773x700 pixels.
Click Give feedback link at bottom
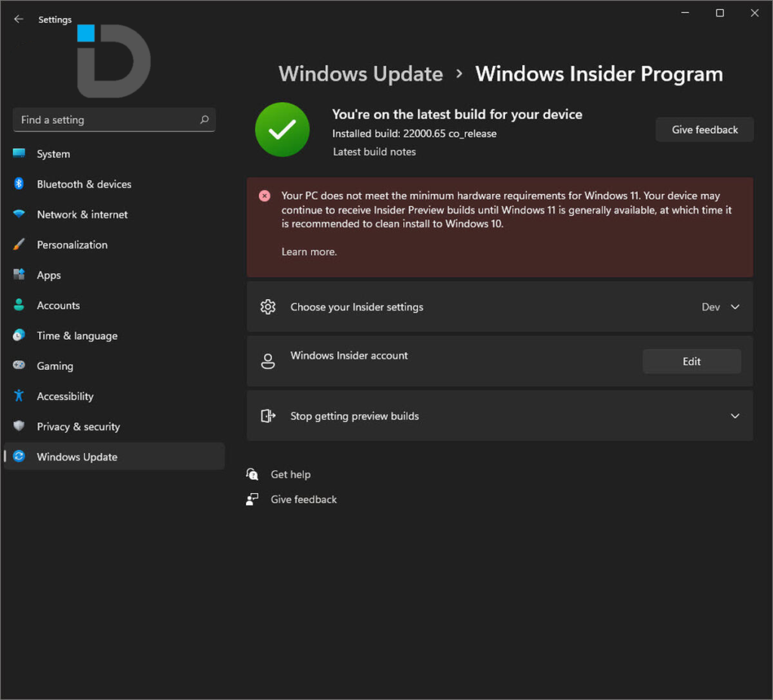[303, 500]
